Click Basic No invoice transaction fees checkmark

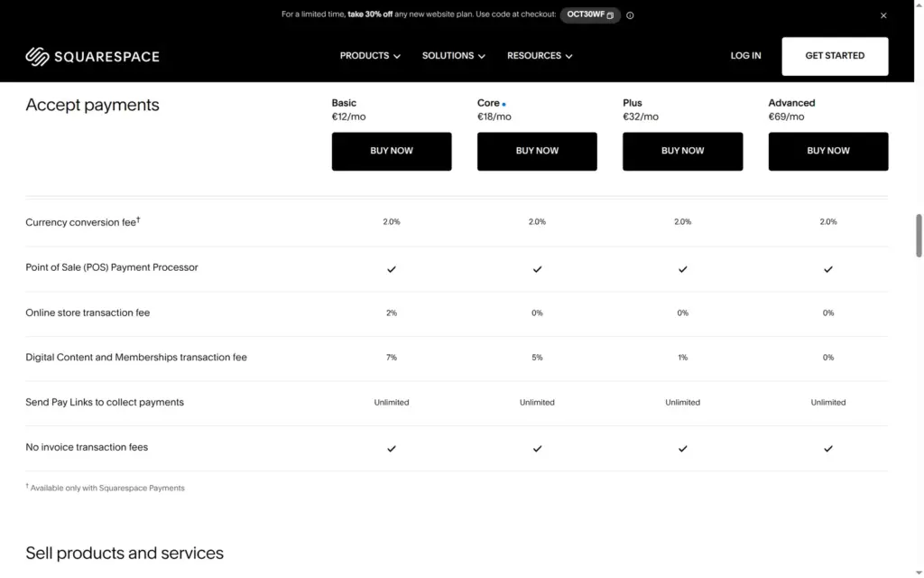point(392,448)
